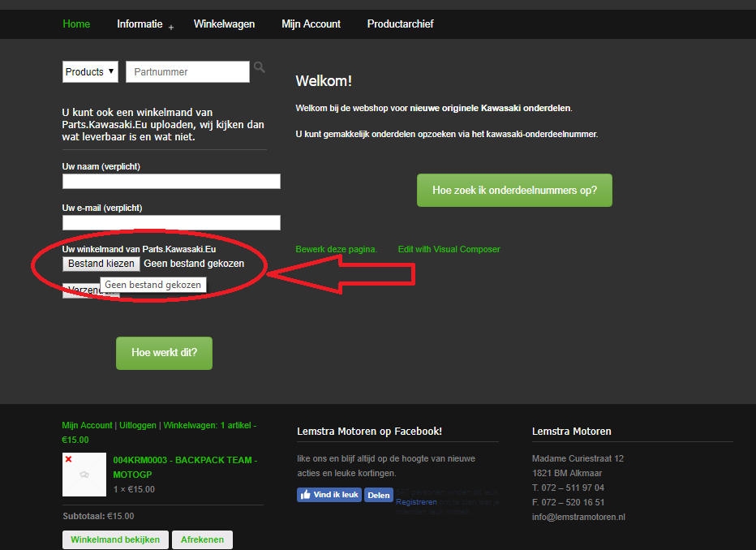Click the search magnifier icon
The height and width of the screenshot is (550, 756).
tap(260, 67)
